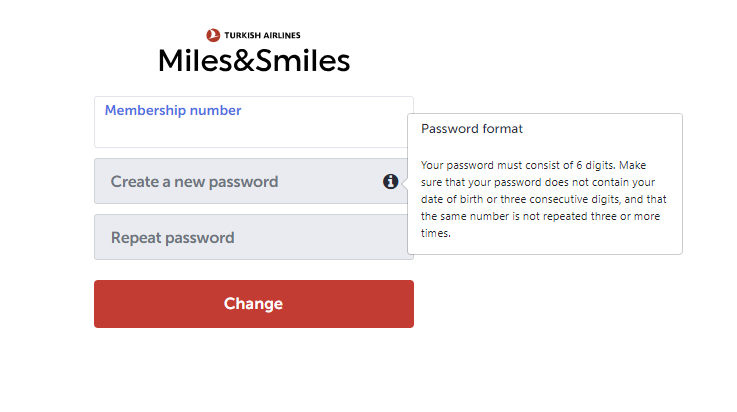737x412 pixels.
Task: Show password format info icon
Action: [x=390, y=181]
